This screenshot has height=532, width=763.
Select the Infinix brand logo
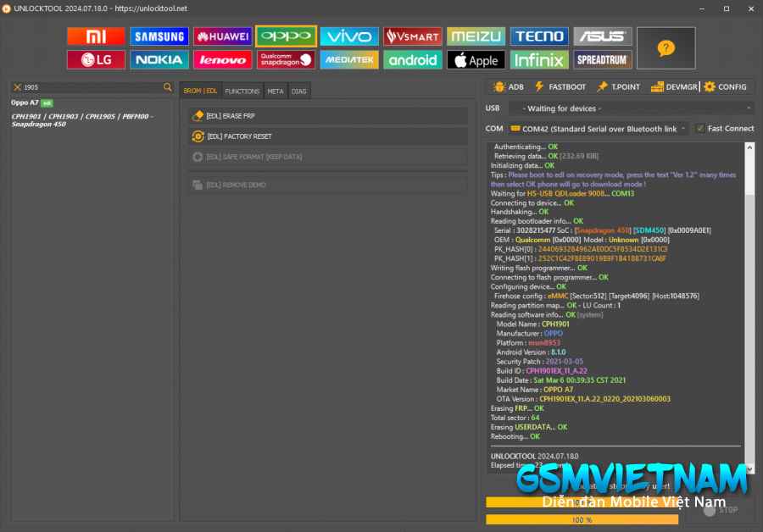pos(539,60)
